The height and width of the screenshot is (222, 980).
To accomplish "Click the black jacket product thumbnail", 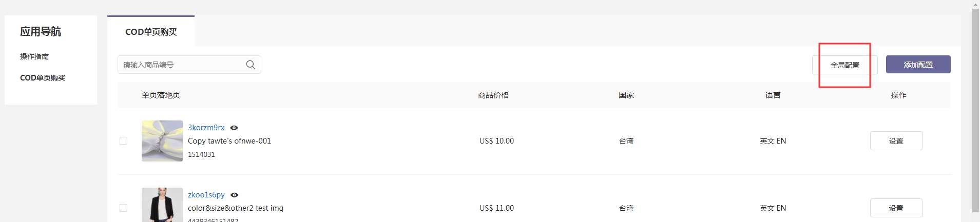I will point(162,205).
